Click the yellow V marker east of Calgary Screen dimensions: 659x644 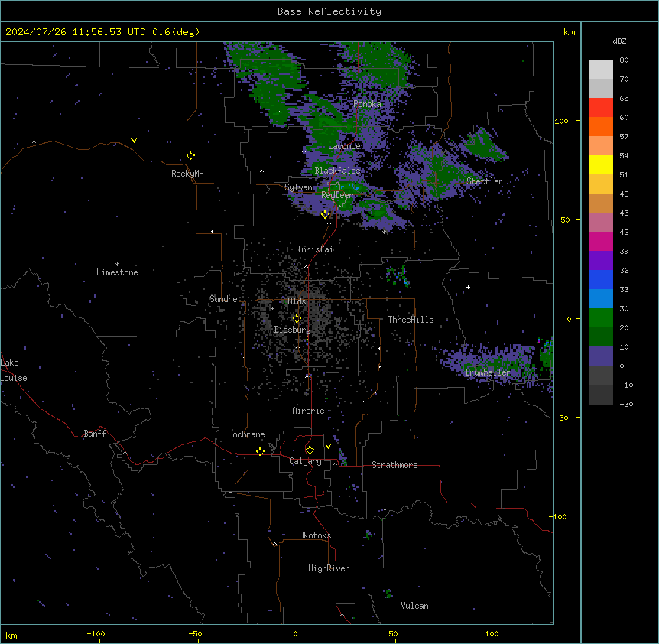[x=328, y=447]
